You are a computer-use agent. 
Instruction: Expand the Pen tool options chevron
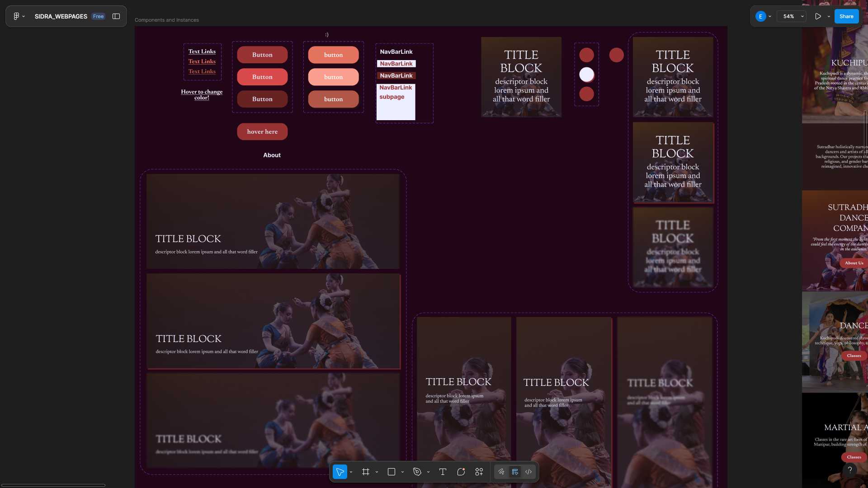coord(428,472)
